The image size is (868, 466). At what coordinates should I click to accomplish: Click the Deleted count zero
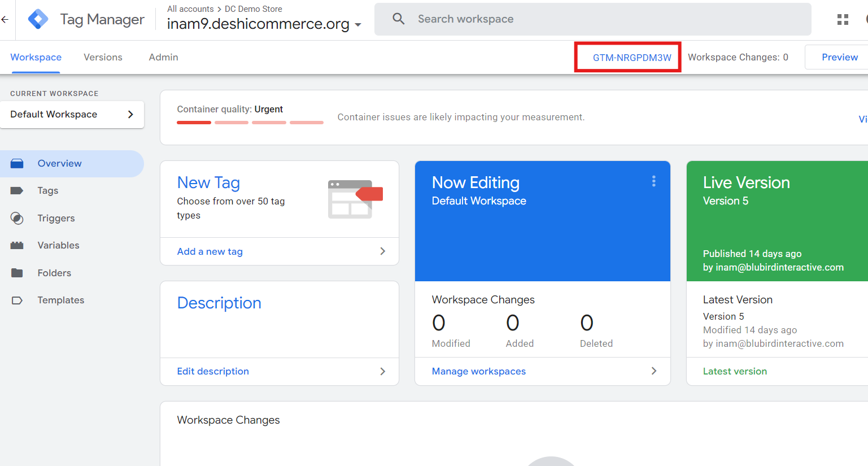coord(587,323)
